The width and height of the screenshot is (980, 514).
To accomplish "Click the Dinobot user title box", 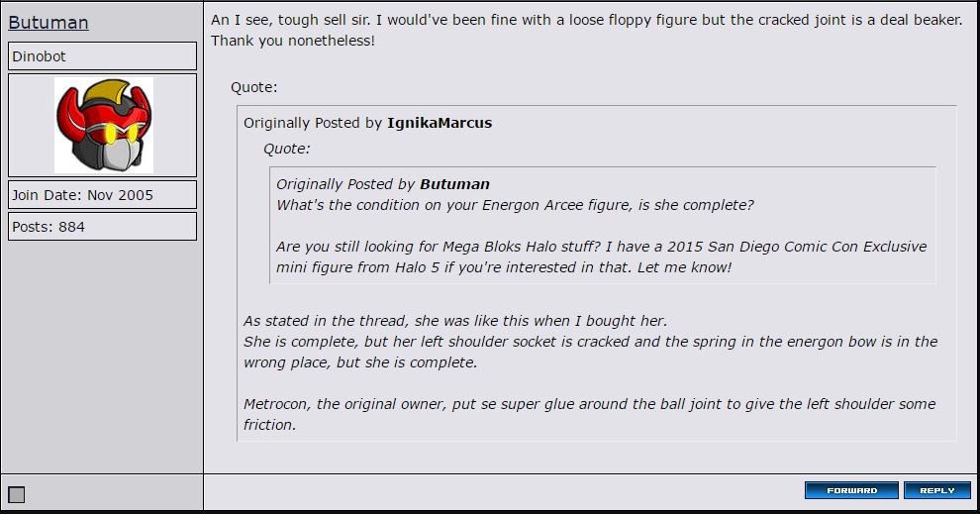I will (102, 56).
